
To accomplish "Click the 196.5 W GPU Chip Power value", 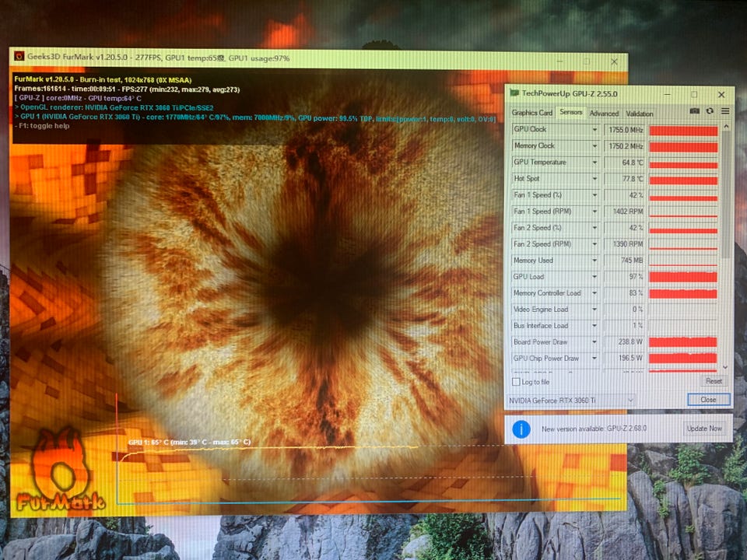I will click(625, 358).
